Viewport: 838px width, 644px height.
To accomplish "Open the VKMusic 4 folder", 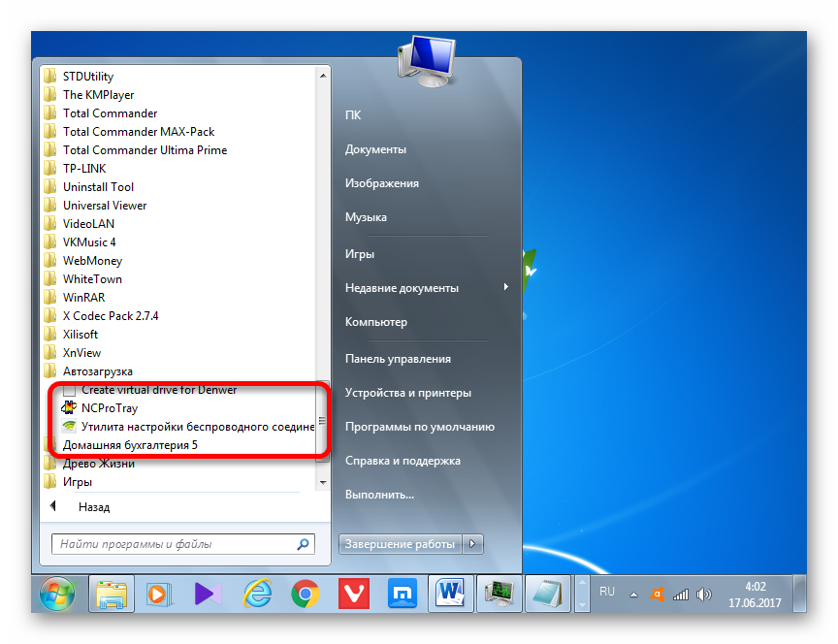I will (x=80, y=242).
